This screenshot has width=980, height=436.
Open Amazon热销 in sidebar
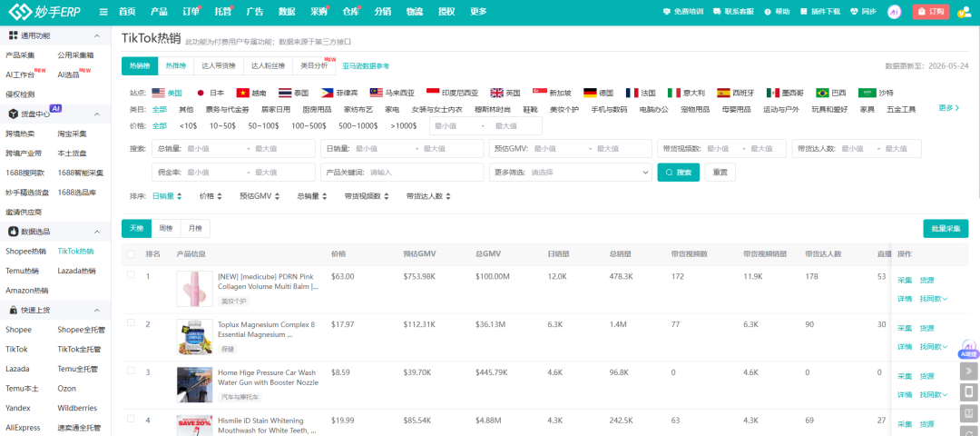27,291
